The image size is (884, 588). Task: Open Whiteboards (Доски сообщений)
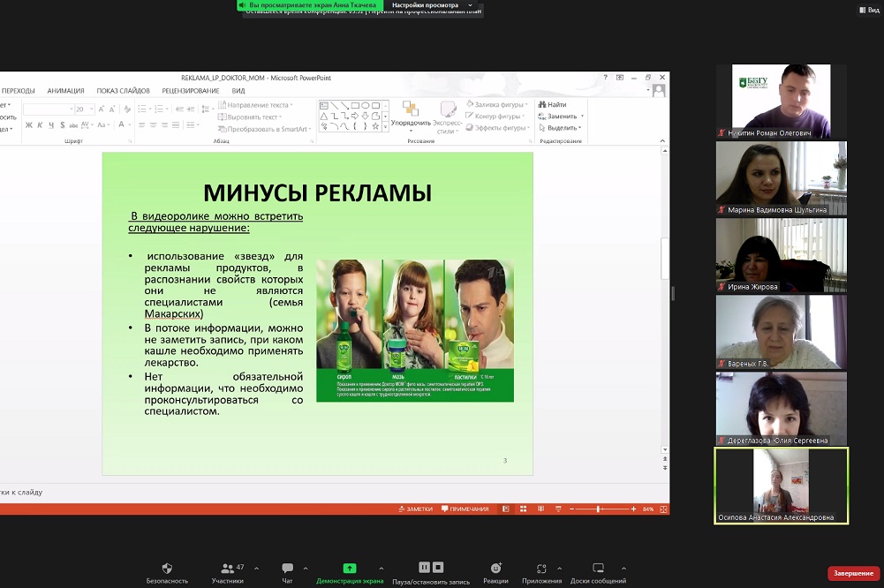point(598,569)
